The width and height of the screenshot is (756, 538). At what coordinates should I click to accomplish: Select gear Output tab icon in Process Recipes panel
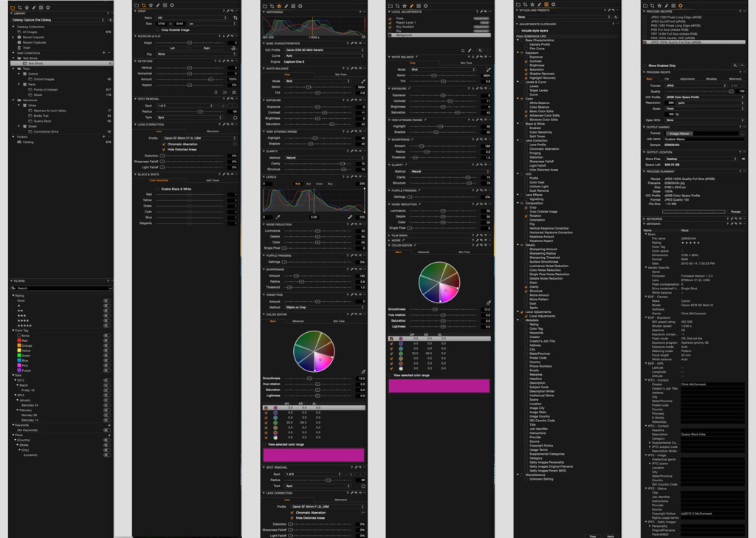click(x=680, y=5)
